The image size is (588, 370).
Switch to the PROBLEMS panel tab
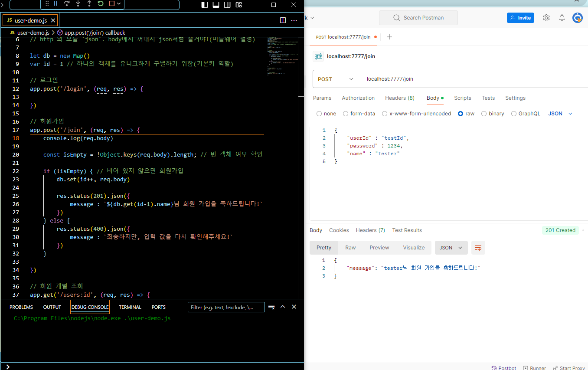pos(21,307)
